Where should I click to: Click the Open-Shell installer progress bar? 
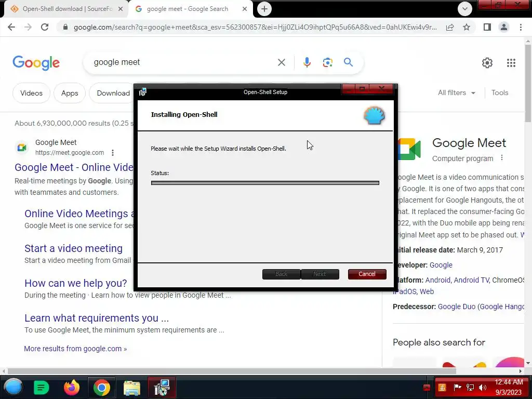pyautogui.click(x=265, y=183)
